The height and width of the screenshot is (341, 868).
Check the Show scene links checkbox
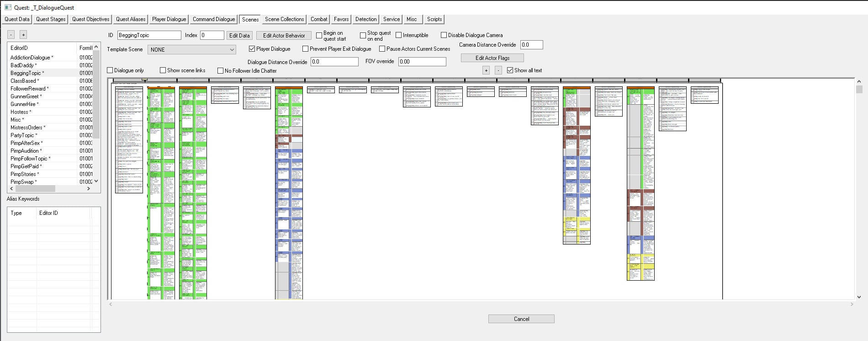pyautogui.click(x=163, y=70)
